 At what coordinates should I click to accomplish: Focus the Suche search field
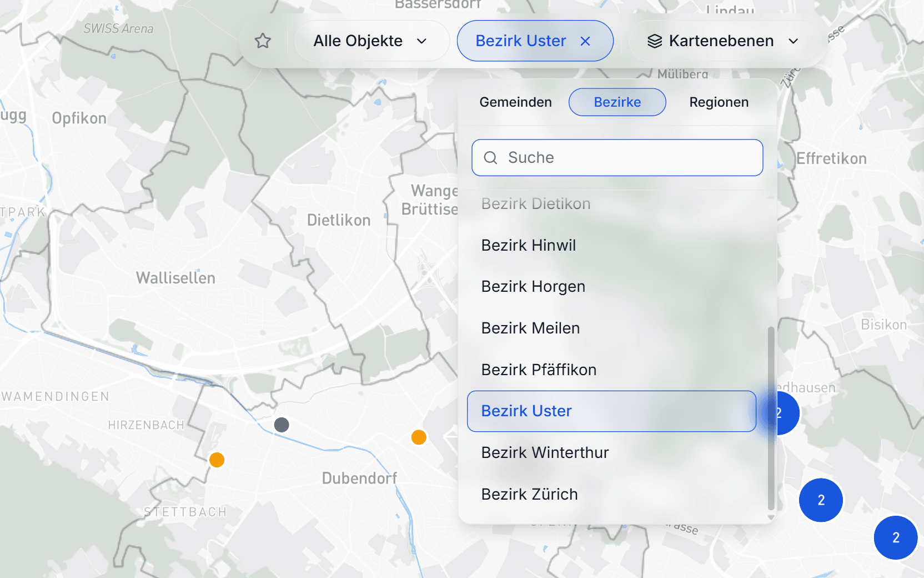(617, 158)
